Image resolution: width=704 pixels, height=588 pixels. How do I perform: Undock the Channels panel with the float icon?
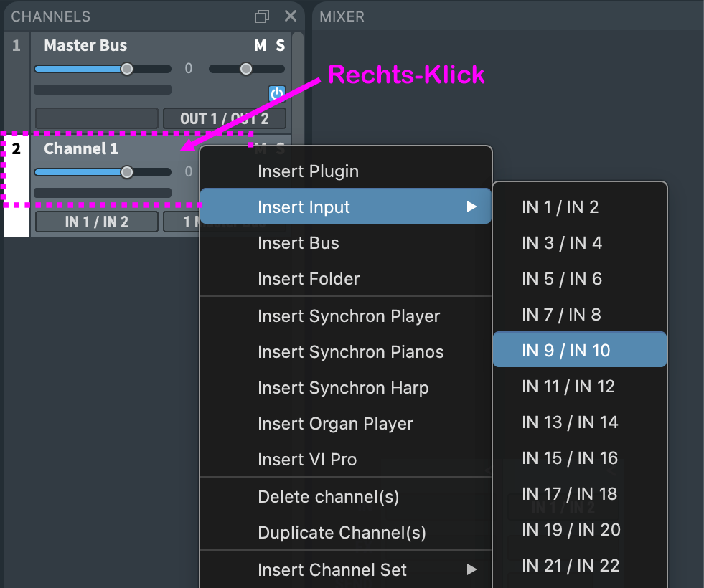coord(262,16)
